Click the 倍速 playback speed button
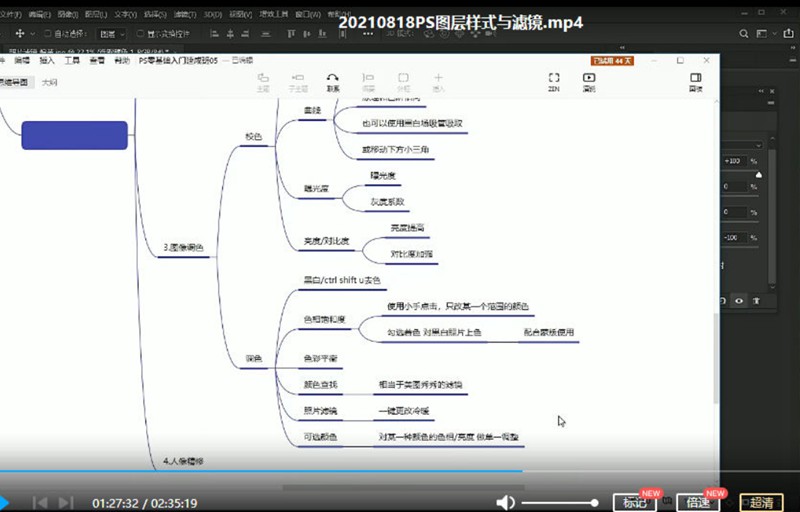 tap(697, 502)
